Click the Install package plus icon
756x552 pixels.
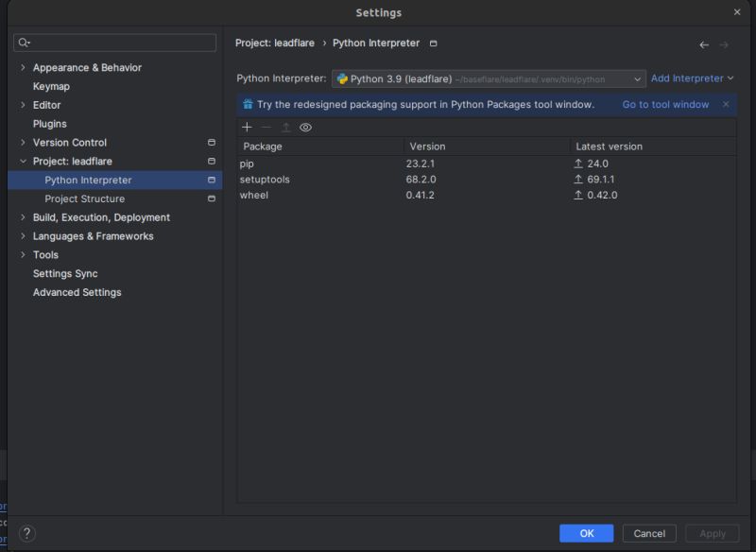(x=247, y=126)
